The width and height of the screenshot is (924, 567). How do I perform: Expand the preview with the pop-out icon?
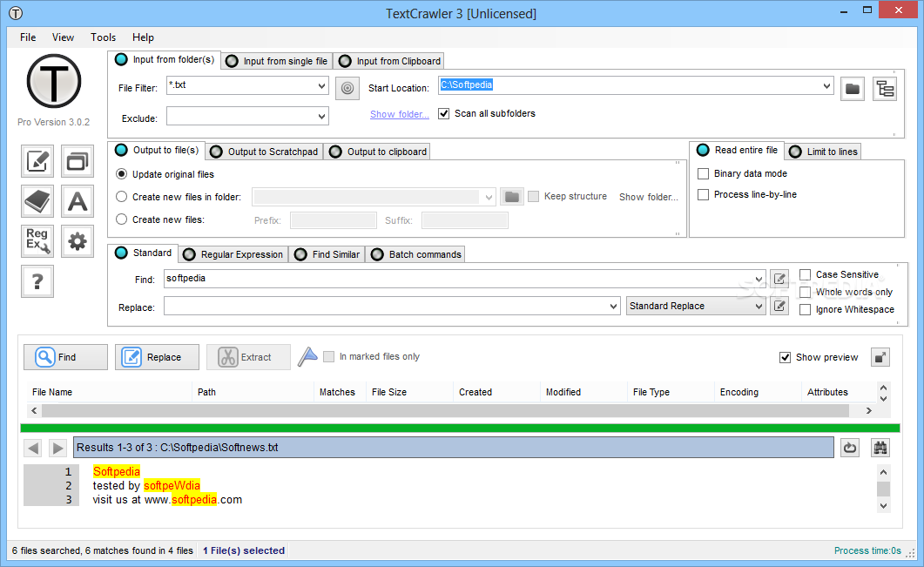pos(880,357)
